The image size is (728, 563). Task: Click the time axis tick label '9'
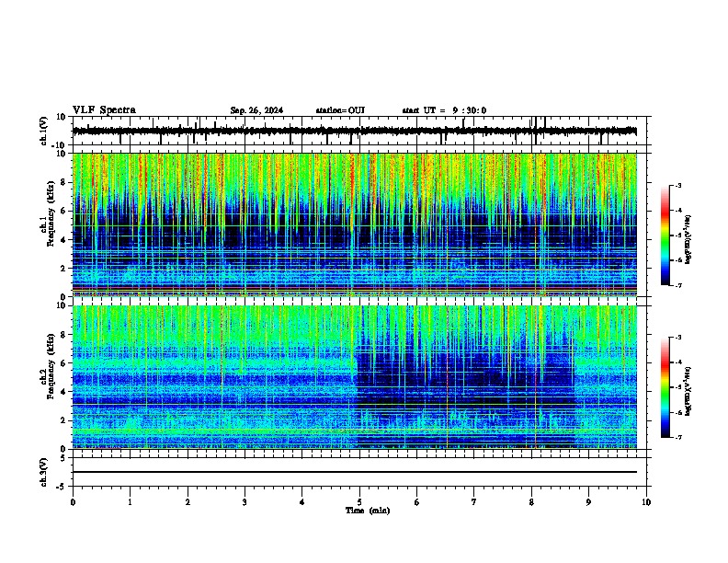point(588,502)
